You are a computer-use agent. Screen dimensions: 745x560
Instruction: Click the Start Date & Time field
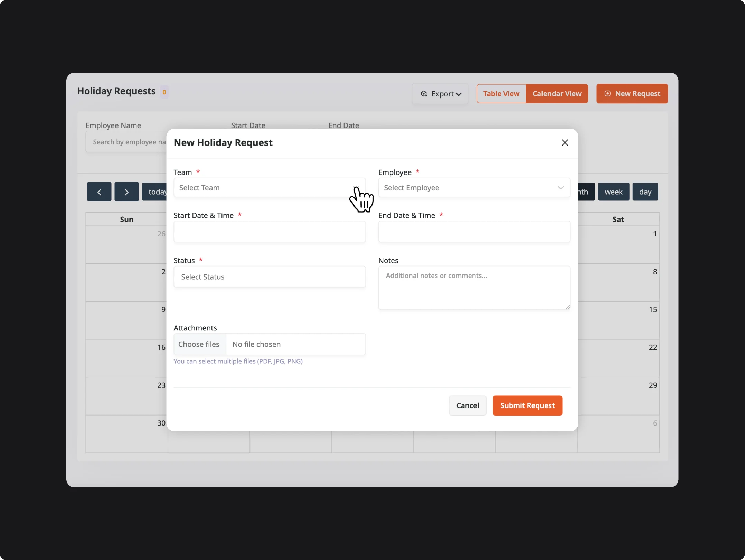tap(269, 232)
